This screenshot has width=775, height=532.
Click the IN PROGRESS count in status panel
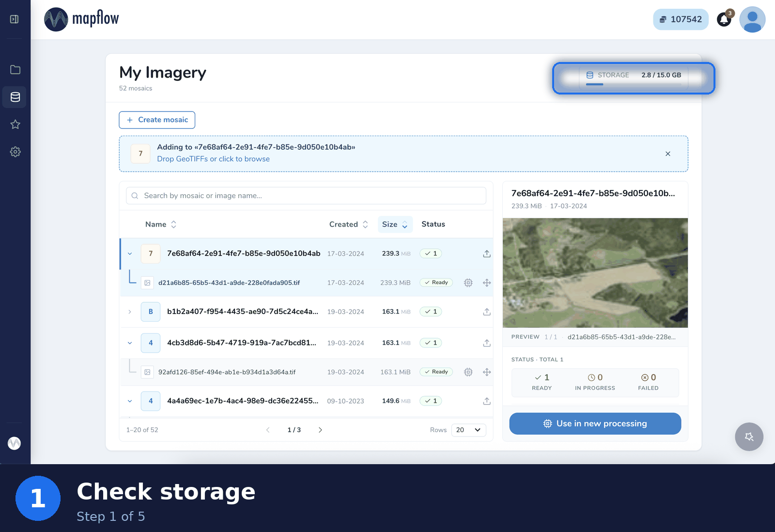point(595,382)
